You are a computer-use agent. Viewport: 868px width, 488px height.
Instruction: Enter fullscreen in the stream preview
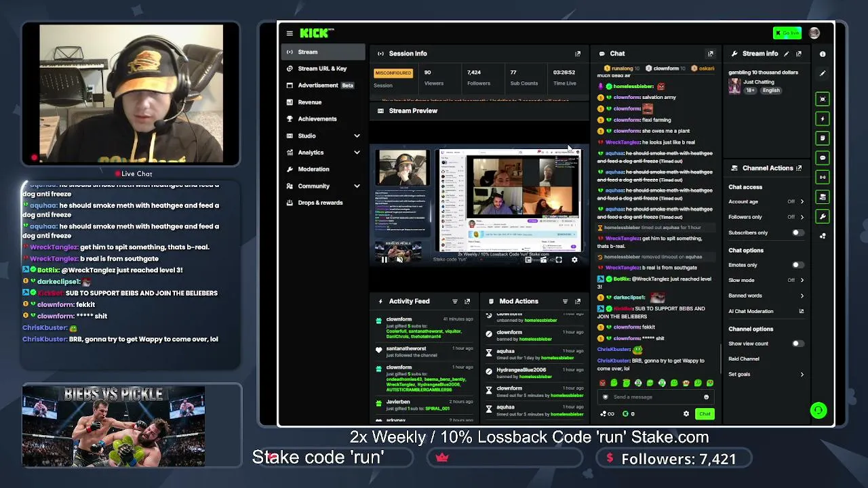tap(559, 260)
